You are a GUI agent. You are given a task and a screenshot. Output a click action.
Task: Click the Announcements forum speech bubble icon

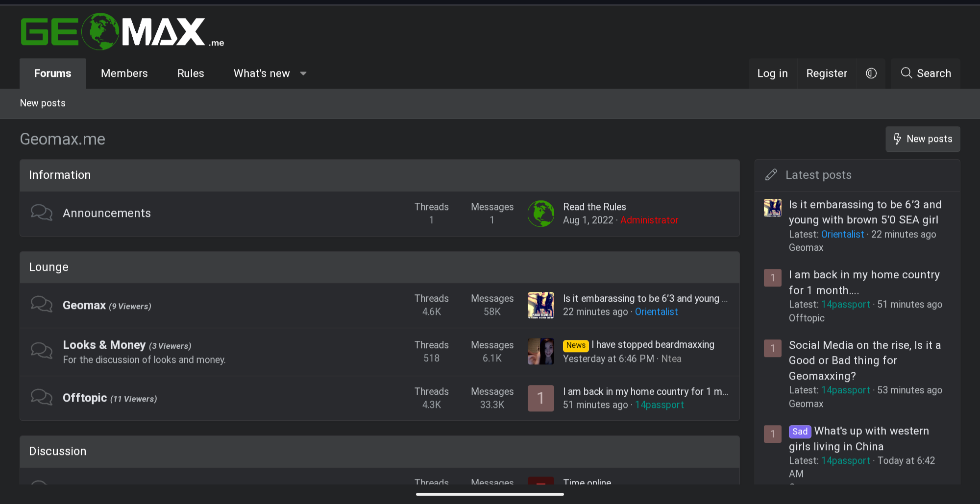point(42,213)
